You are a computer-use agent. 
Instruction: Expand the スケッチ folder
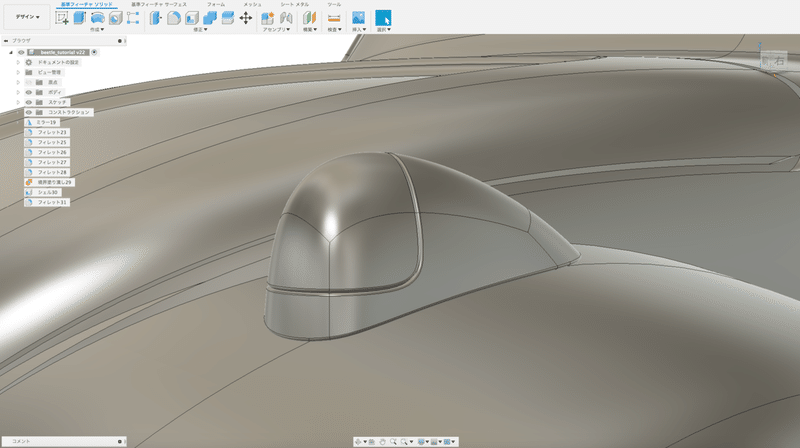pos(18,102)
